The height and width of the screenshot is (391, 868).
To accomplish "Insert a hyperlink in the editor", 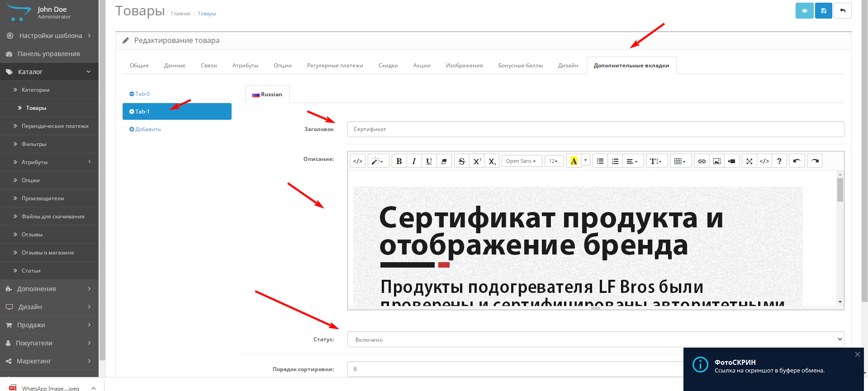I will pos(702,161).
